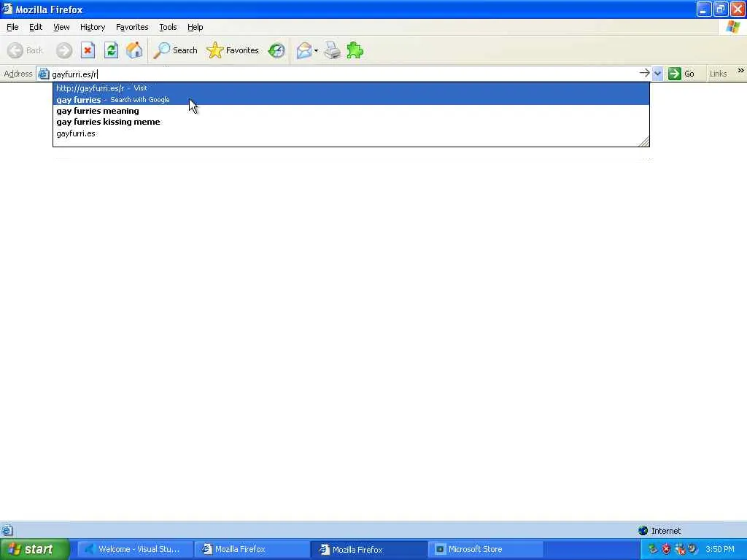Screen dimensions: 747x560
Task: Print the page with printer icon
Action: tap(333, 50)
